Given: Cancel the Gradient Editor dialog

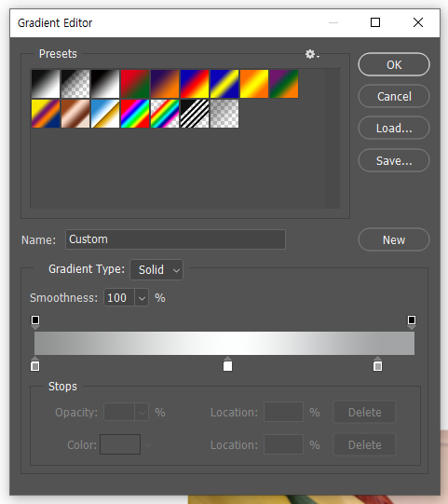Looking at the screenshot, I should (394, 96).
